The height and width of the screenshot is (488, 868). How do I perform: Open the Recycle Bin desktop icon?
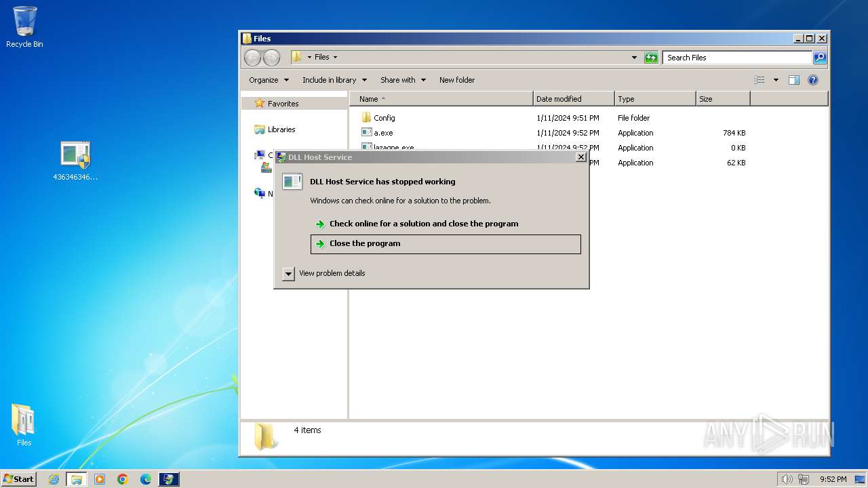(24, 27)
